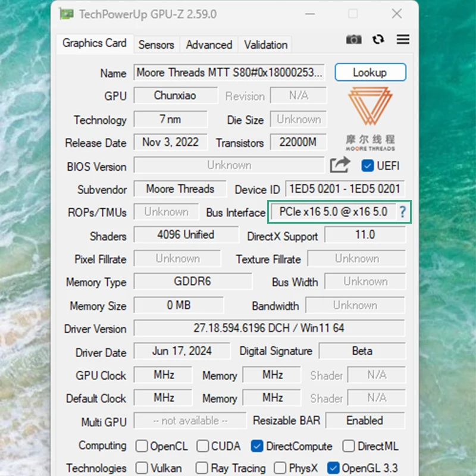Toggle the PhysX checkbox
Viewport: 476px width, 476px height.
(x=280, y=468)
